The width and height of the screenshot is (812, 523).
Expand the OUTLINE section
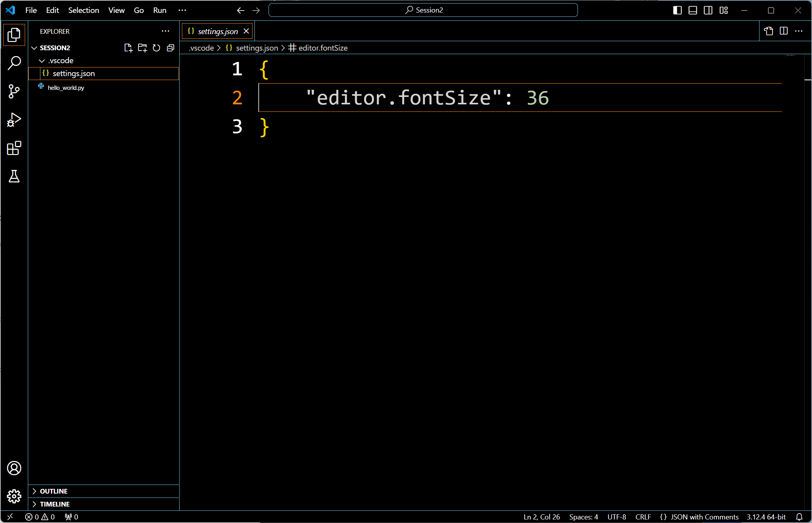(x=54, y=491)
